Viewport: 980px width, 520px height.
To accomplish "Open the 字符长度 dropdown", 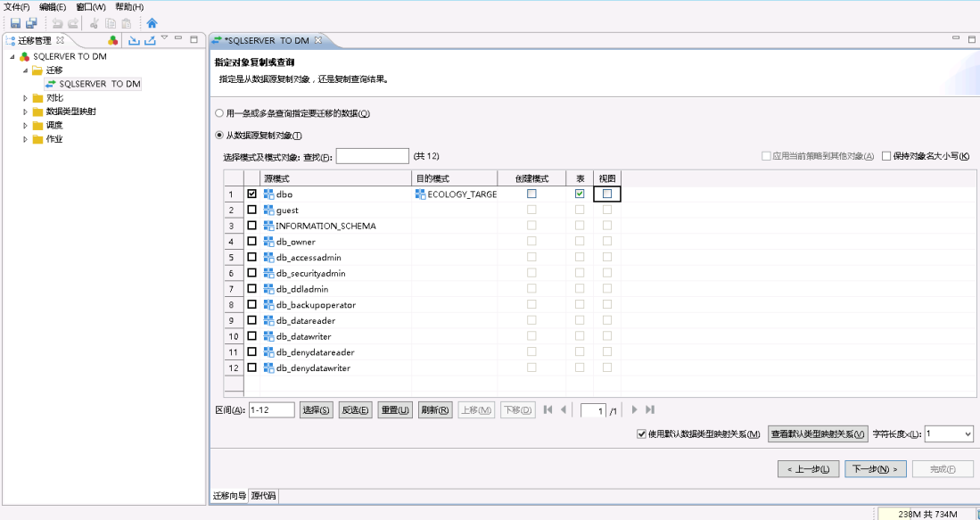I will pos(968,434).
